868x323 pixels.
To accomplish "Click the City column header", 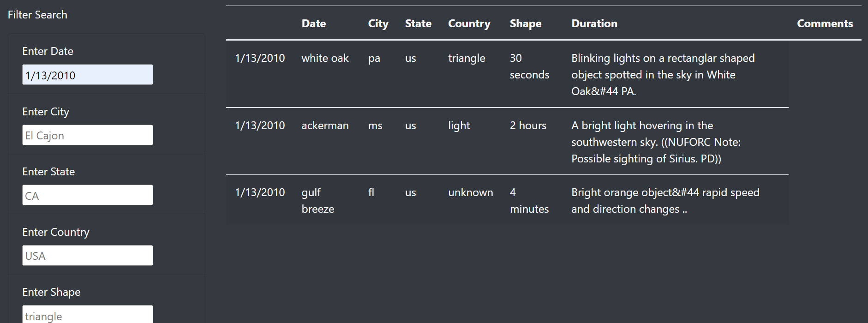I will (x=377, y=23).
